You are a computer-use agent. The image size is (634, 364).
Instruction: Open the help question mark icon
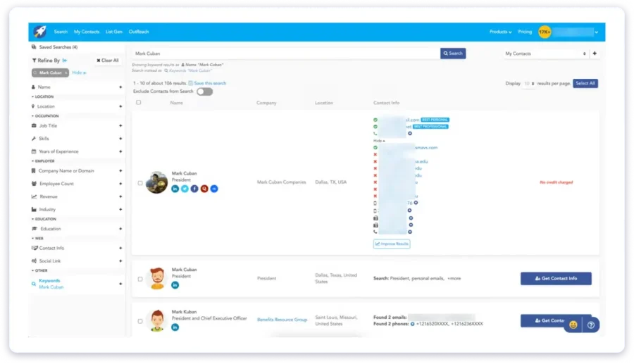(591, 325)
